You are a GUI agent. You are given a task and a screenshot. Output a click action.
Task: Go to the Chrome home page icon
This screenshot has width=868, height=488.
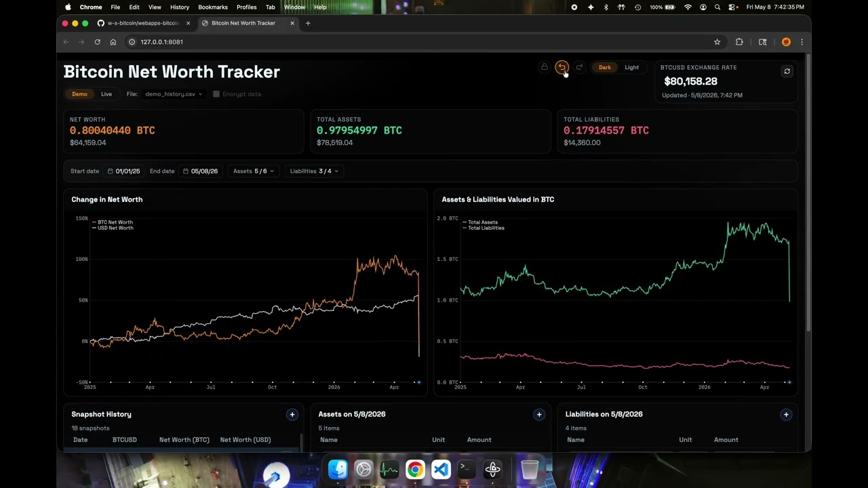pos(113,42)
